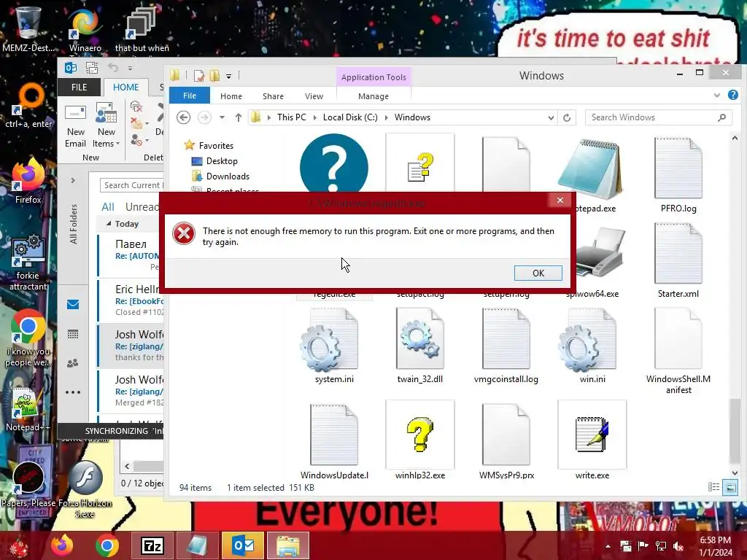Select the twain_32.dll file

click(x=419, y=346)
